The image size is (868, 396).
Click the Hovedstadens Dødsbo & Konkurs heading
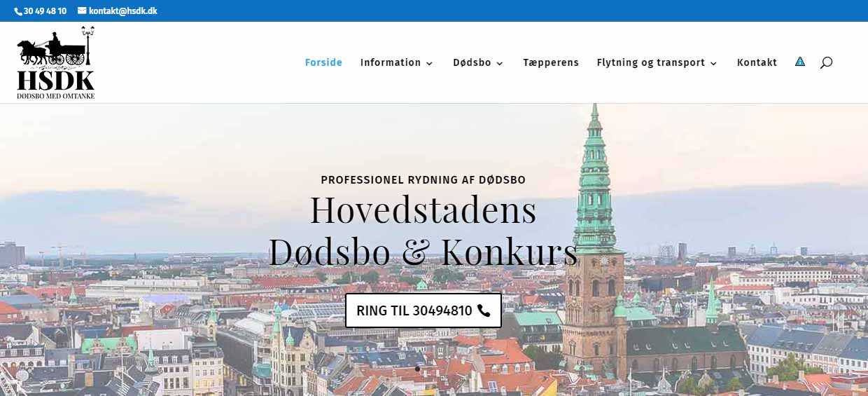click(x=423, y=231)
